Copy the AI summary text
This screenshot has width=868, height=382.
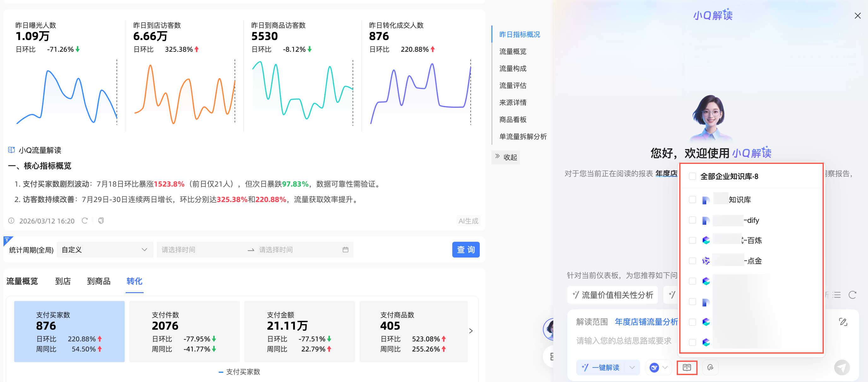click(x=101, y=221)
